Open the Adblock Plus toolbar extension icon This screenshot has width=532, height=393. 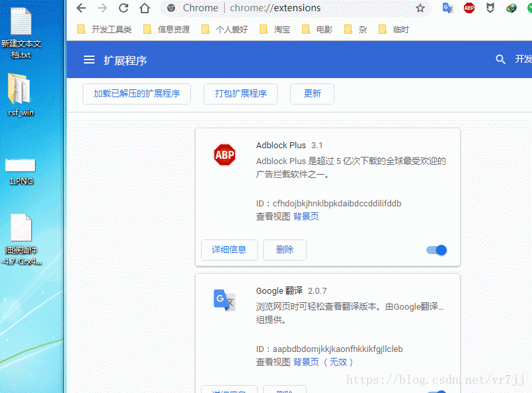coord(469,8)
